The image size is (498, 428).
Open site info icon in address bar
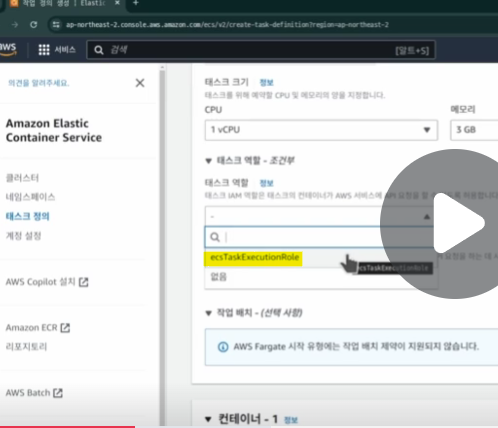coord(56,24)
